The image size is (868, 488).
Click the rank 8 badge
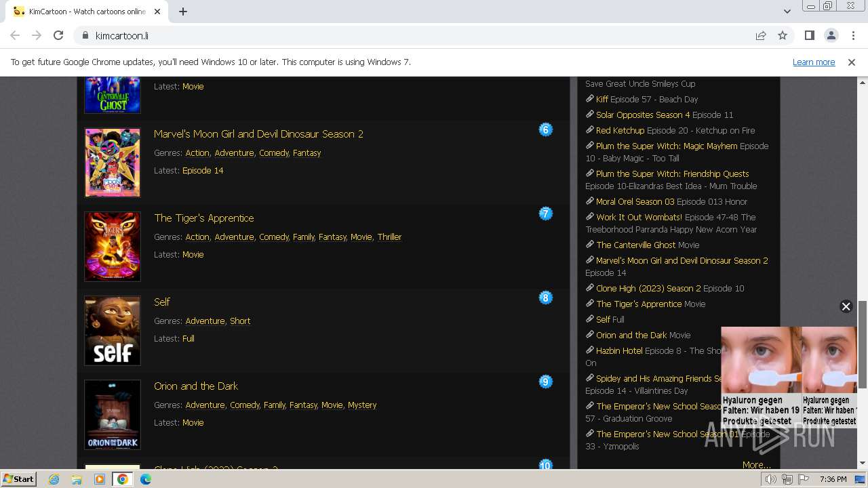tap(545, 298)
